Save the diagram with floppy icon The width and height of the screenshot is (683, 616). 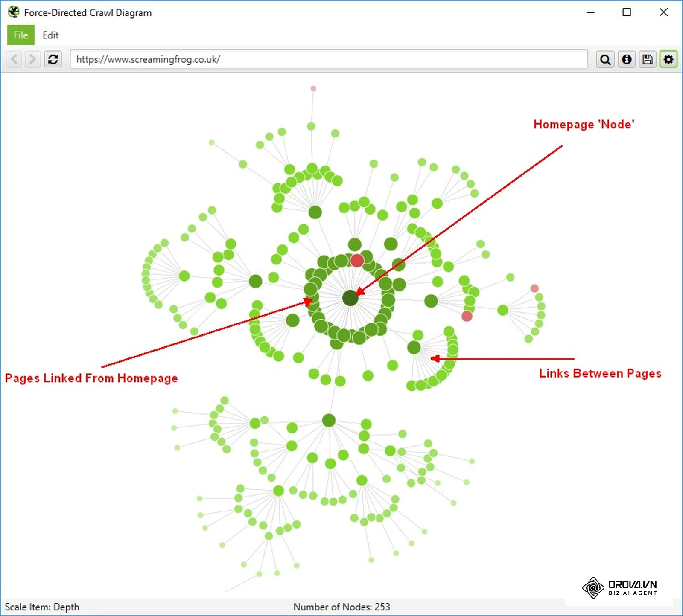click(x=647, y=59)
